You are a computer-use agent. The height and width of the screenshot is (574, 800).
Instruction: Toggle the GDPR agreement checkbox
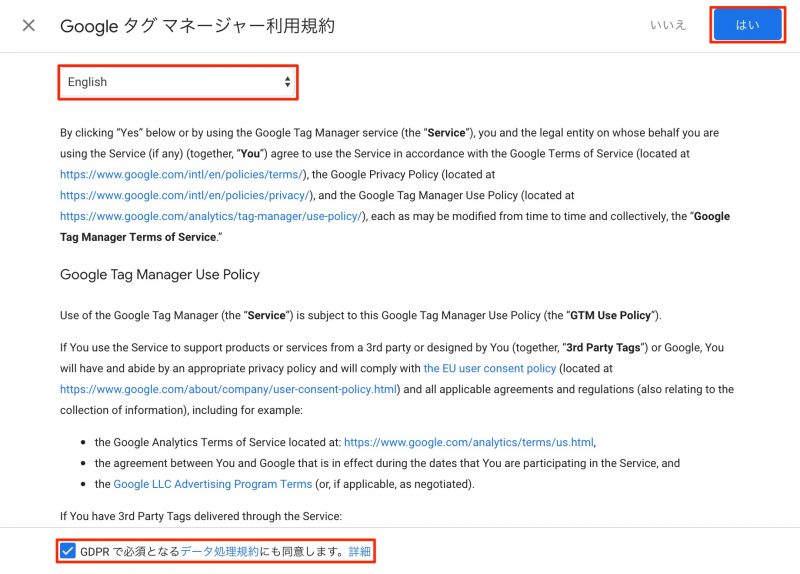(x=67, y=551)
